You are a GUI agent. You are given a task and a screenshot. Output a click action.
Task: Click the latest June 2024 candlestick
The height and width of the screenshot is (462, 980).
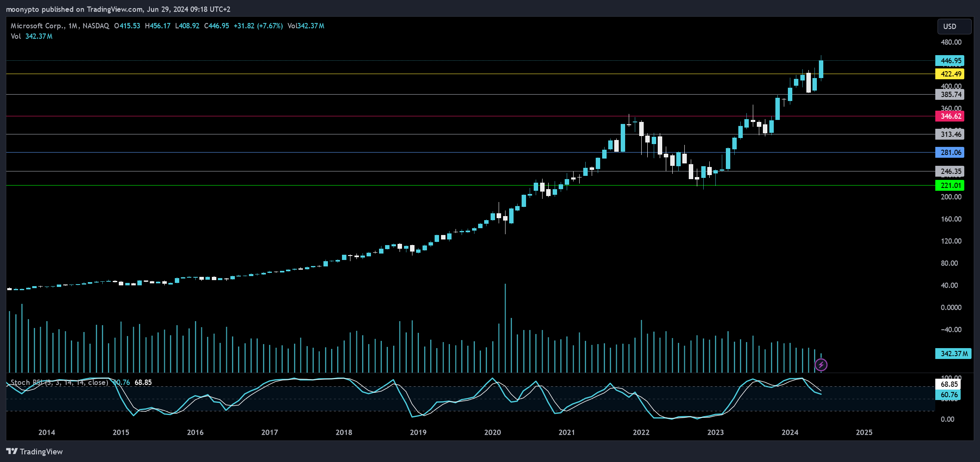(x=821, y=69)
